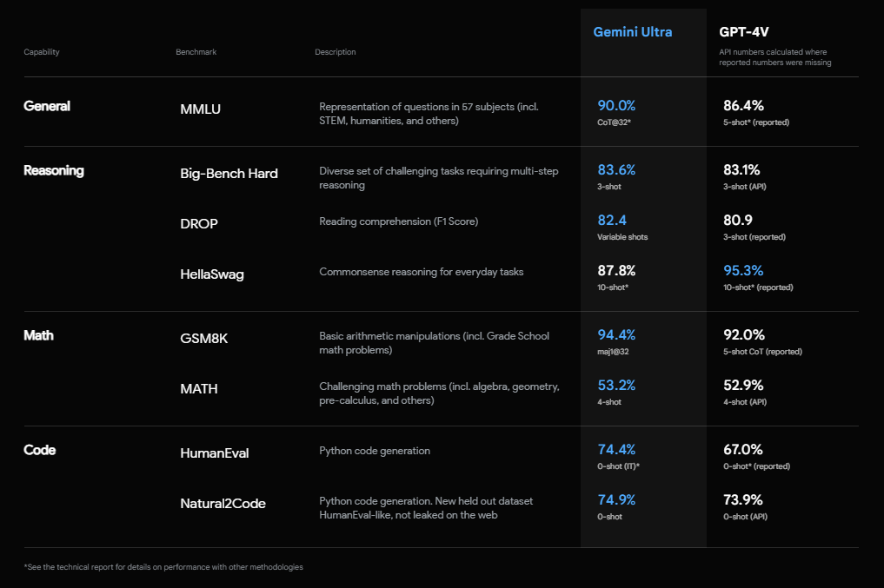Click the Capability column label
884x588 pixels.
click(41, 52)
